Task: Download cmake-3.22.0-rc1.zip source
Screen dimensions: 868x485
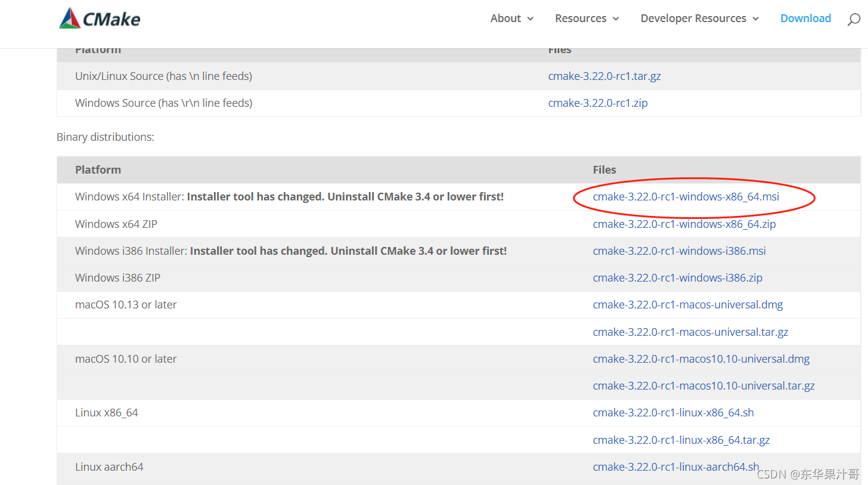Action: [597, 103]
